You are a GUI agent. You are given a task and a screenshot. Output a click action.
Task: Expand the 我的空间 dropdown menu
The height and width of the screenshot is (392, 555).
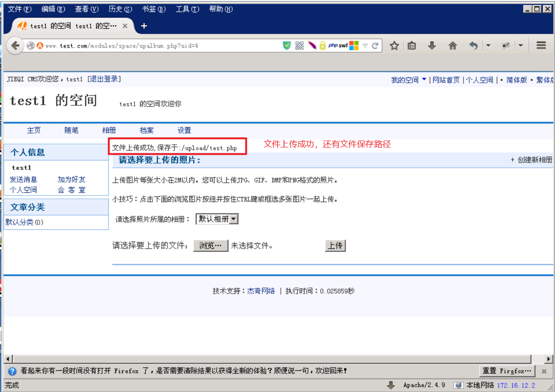click(x=408, y=79)
